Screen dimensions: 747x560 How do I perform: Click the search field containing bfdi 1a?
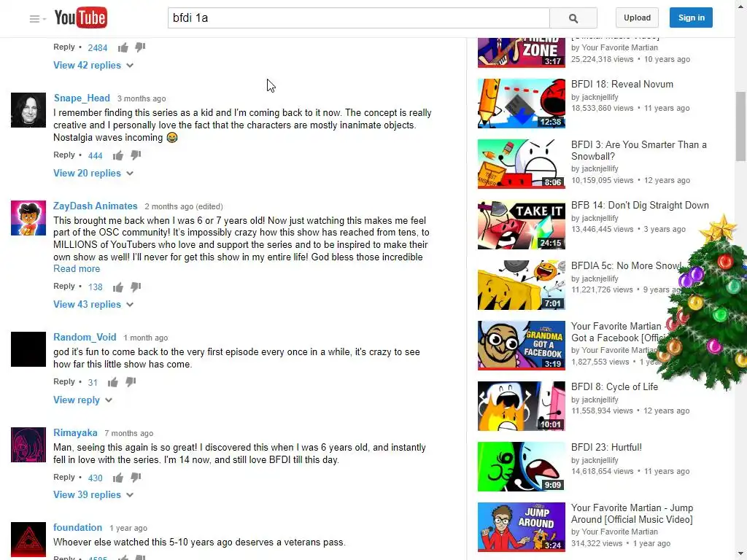[x=358, y=18]
